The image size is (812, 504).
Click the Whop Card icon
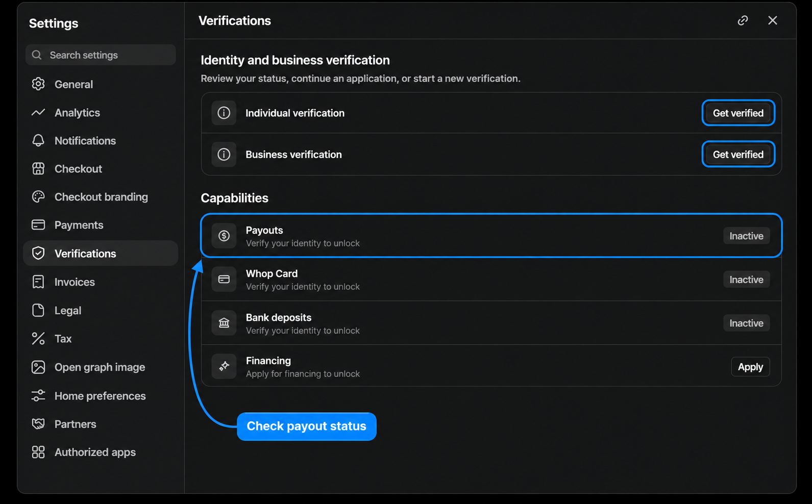click(x=224, y=279)
